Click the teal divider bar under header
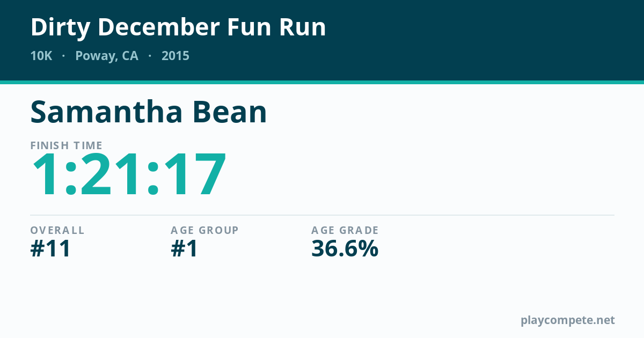Image resolution: width=644 pixels, height=338 pixels. (322, 82)
